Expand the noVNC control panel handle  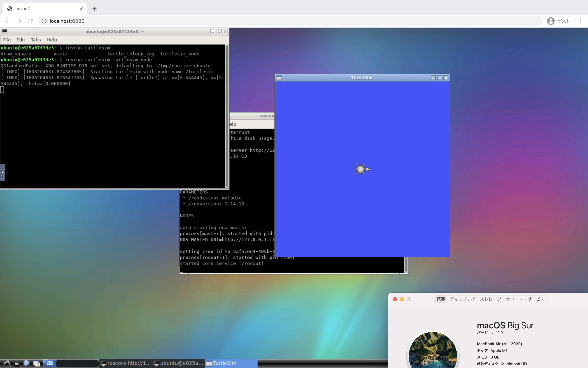click(x=2, y=172)
